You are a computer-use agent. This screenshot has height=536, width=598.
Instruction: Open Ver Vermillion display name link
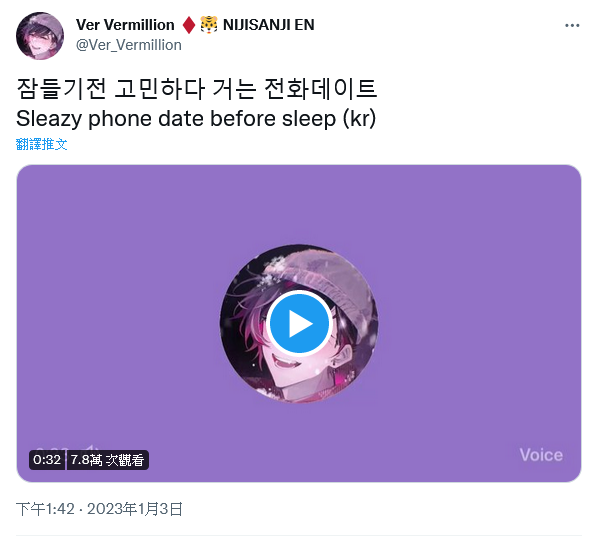125,25
